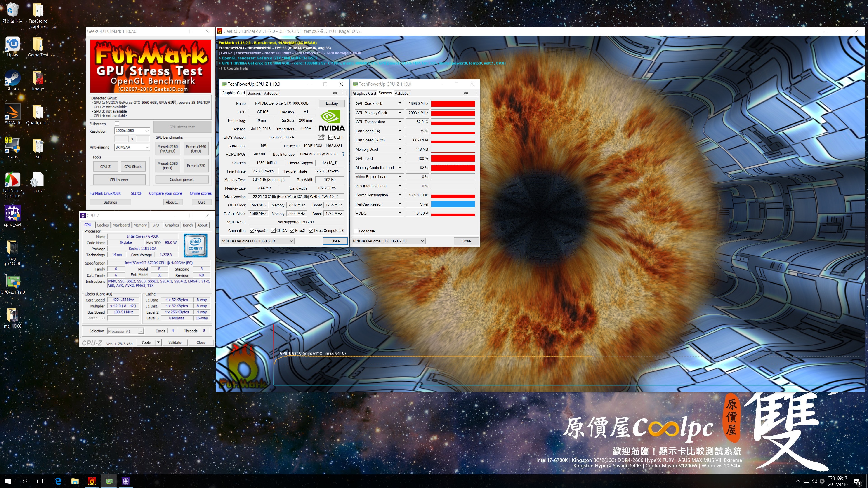The height and width of the screenshot is (488, 868).
Task: Switch to the Caches tab in CPU-Z
Action: click(x=103, y=225)
